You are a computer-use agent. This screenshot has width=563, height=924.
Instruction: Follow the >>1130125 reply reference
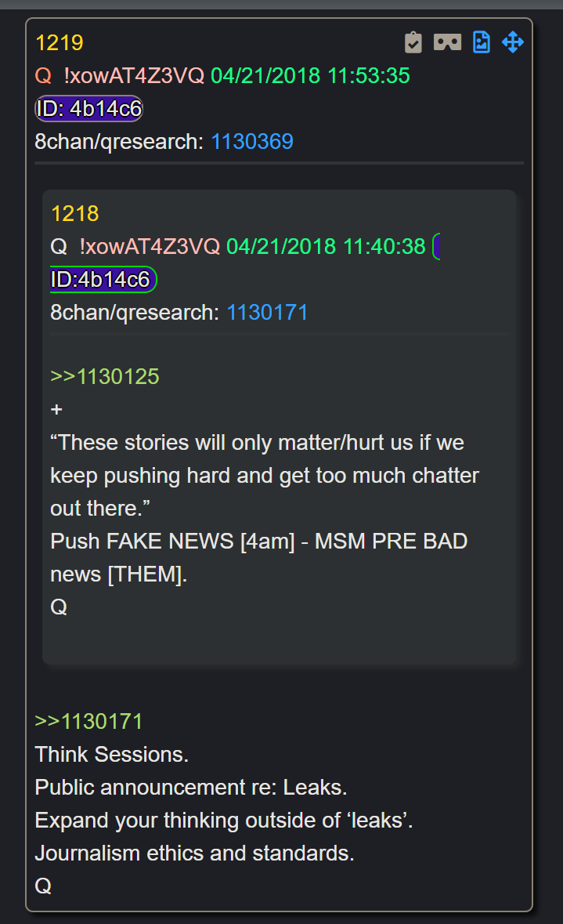pyautogui.click(x=105, y=376)
